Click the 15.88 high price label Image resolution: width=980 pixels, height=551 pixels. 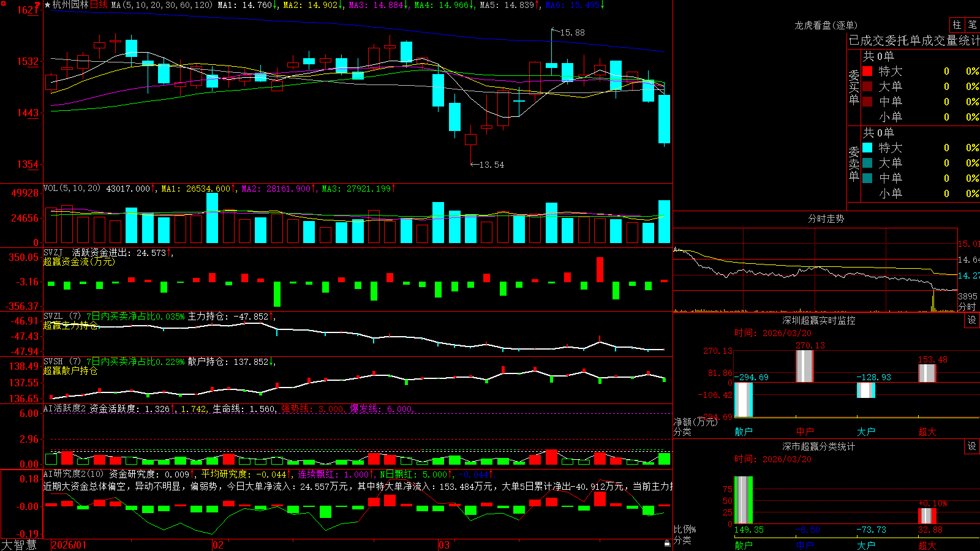(572, 32)
